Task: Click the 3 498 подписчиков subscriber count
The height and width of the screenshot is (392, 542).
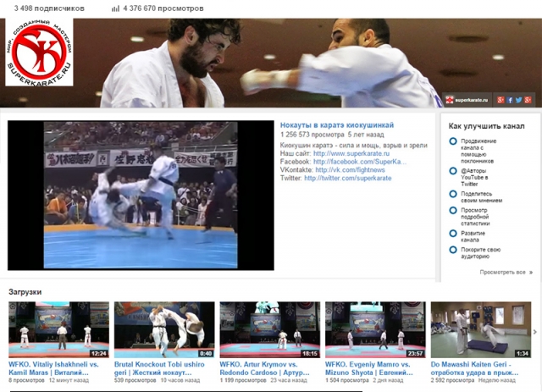Action: pos(49,8)
